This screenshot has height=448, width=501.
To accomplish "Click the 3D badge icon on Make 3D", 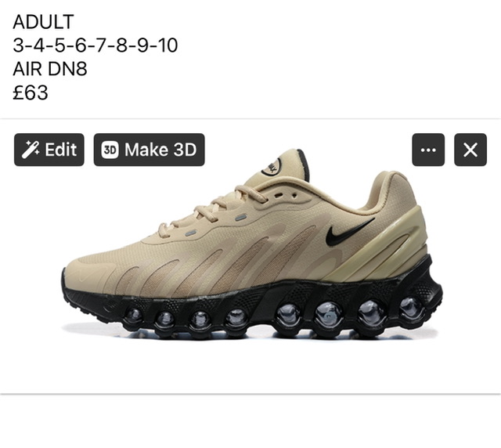I will pyautogui.click(x=110, y=150).
